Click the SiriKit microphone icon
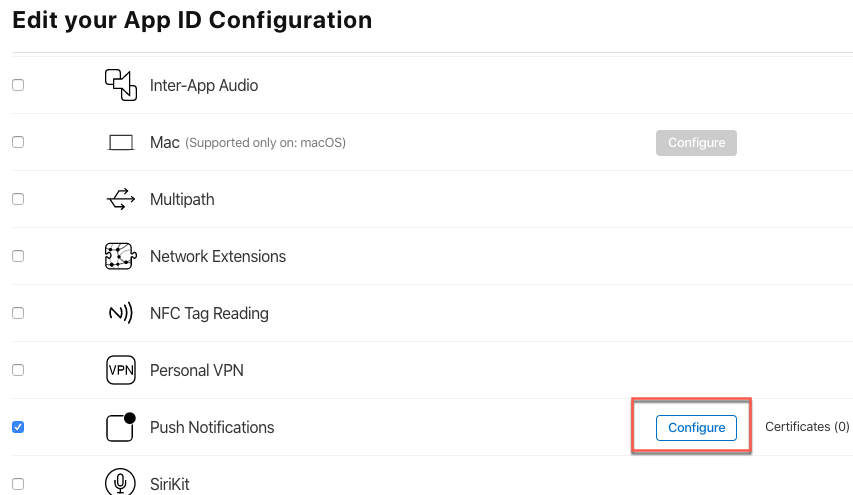 pyautogui.click(x=121, y=482)
